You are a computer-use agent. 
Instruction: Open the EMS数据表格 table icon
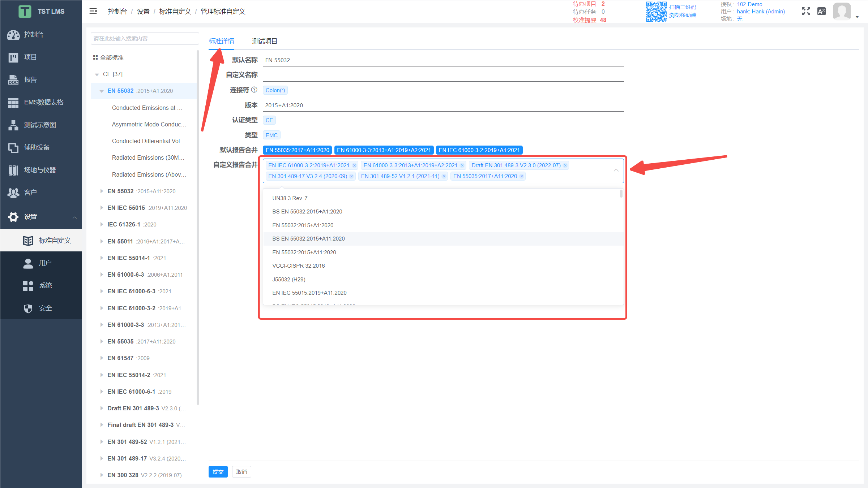click(x=13, y=103)
